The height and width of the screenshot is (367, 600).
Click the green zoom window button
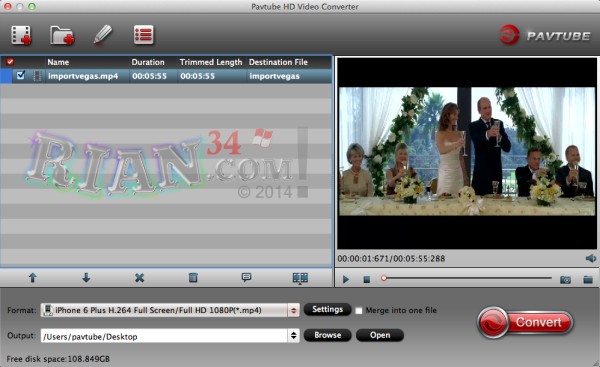(32, 7)
